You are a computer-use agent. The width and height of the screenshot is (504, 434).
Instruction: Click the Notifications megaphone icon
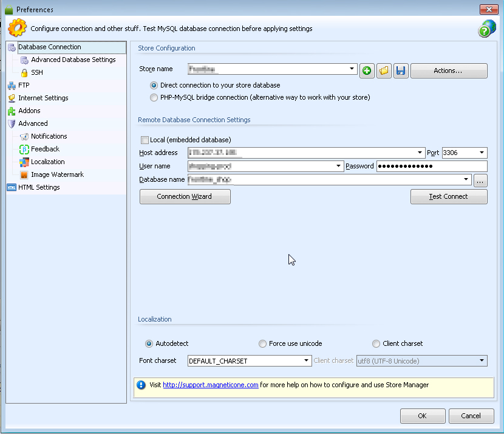[x=24, y=136]
